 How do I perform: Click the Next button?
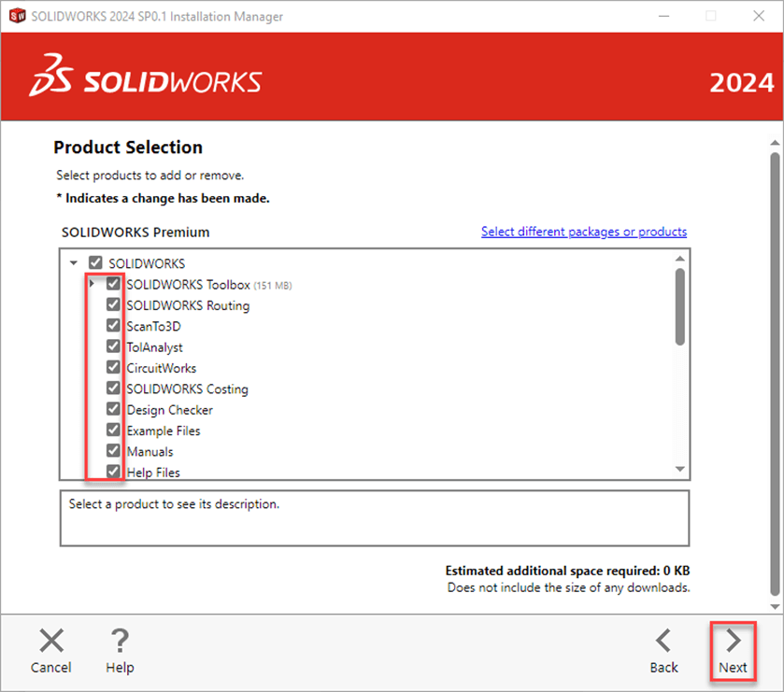733,649
